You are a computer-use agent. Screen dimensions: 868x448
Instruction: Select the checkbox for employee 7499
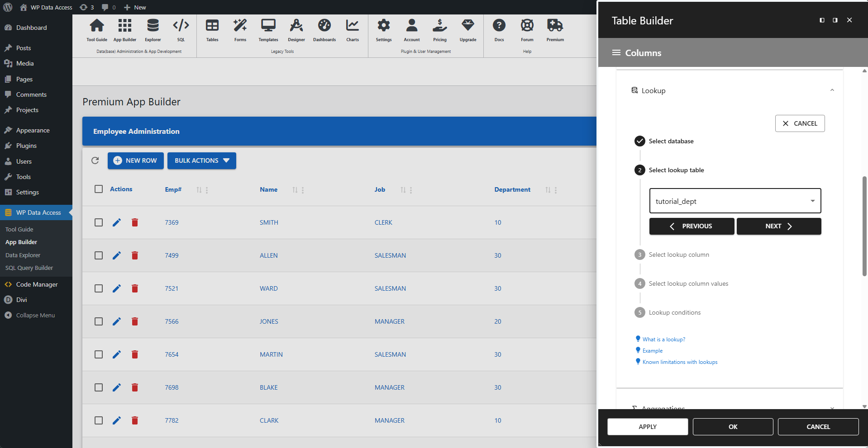coord(98,255)
